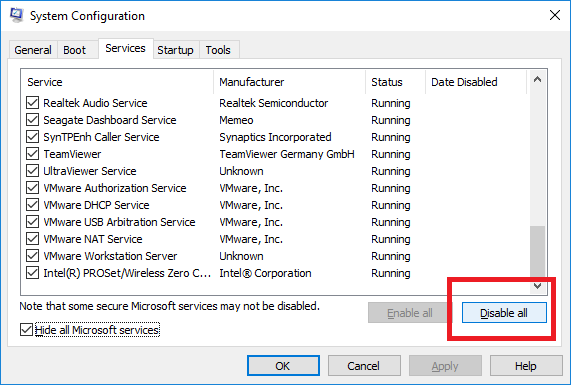Click the Apply button
The width and height of the screenshot is (571, 385).
[x=445, y=366]
